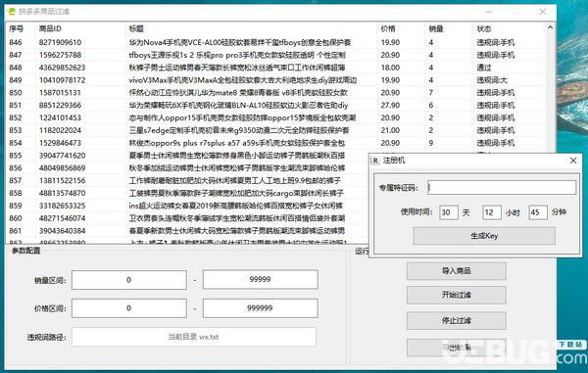Click the 卫衣男套头 title in row 860
This screenshot has width=588, height=373.
237,218
